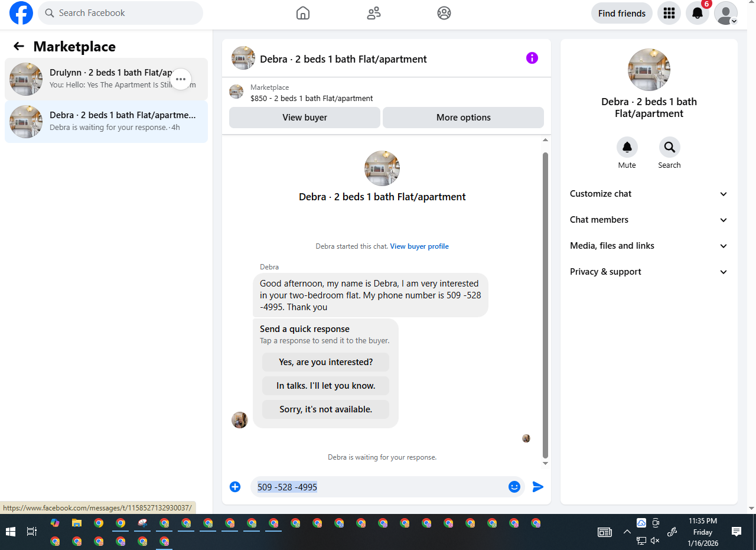Open Task View on the taskbar
The height and width of the screenshot is (550, 756).
point(32,532)
